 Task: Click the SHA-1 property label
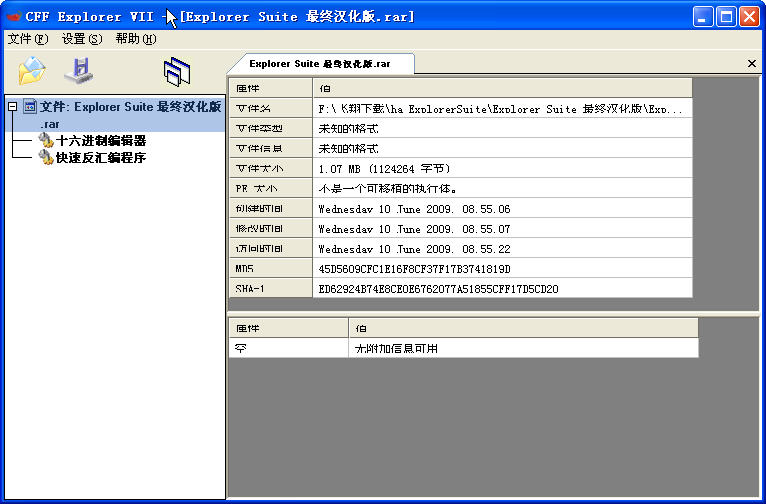tap(271, 289)
